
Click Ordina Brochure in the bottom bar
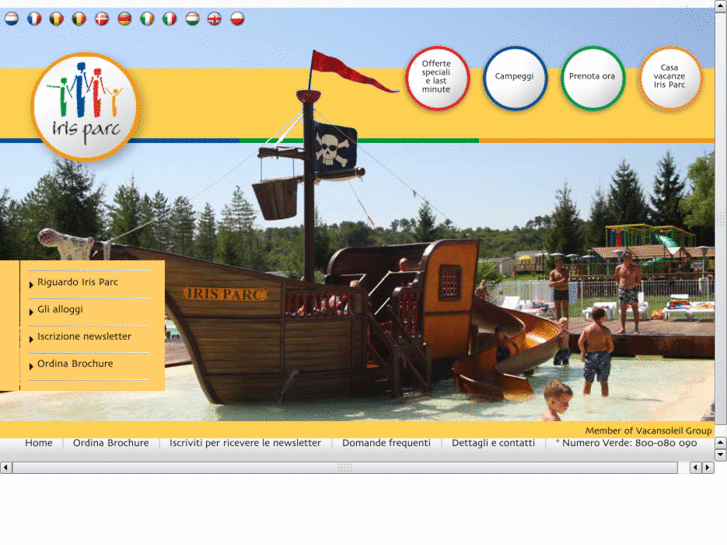[x=111, y=443]
